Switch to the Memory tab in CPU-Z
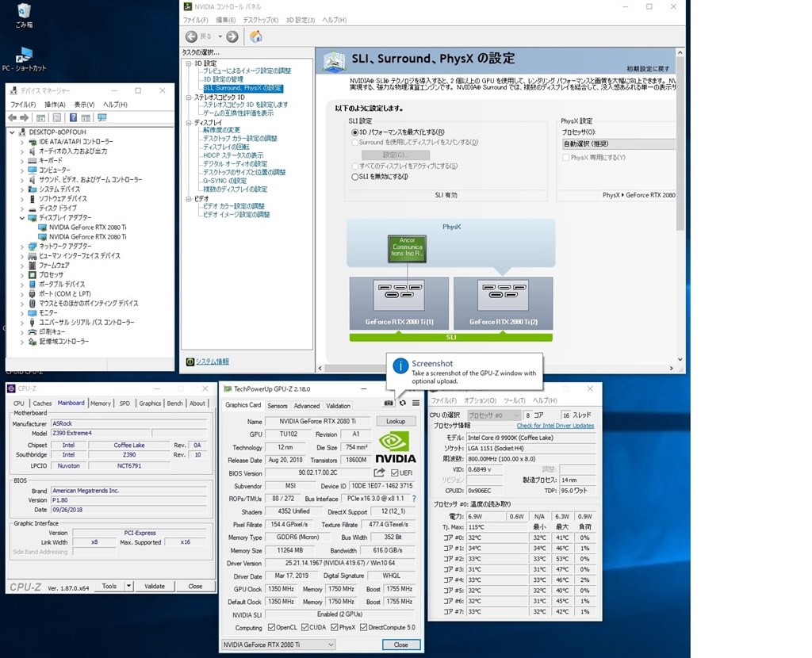This screenshot has width=812, height=658. click(101, 404)
